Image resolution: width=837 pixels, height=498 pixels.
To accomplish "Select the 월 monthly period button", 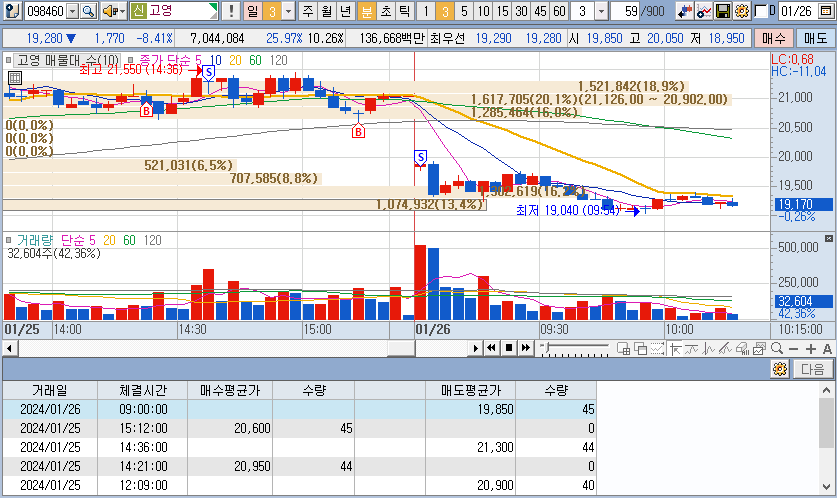I will [327, 11].
